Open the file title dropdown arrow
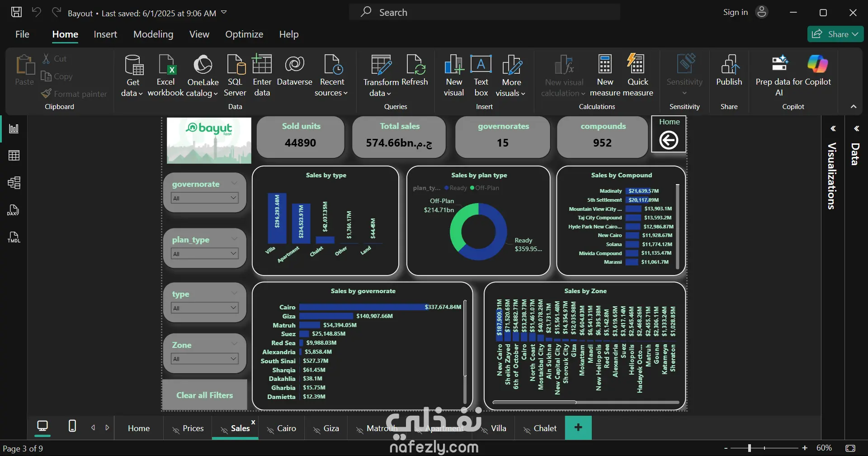Viewport: 868px width, 456px height. click(x=224, y=13)
